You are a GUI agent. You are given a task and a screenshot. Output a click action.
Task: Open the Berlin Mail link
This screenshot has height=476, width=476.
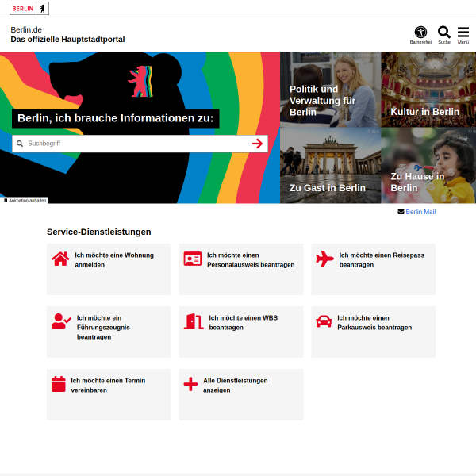click(420, 212)
